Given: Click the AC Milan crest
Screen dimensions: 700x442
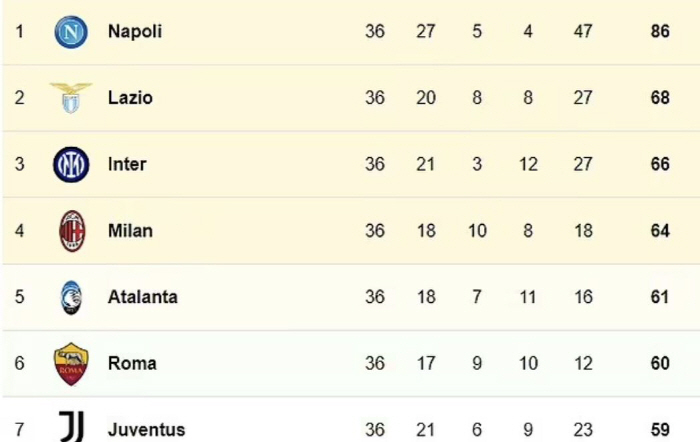Looking at the screenshot, I should [x=72, y=231].
